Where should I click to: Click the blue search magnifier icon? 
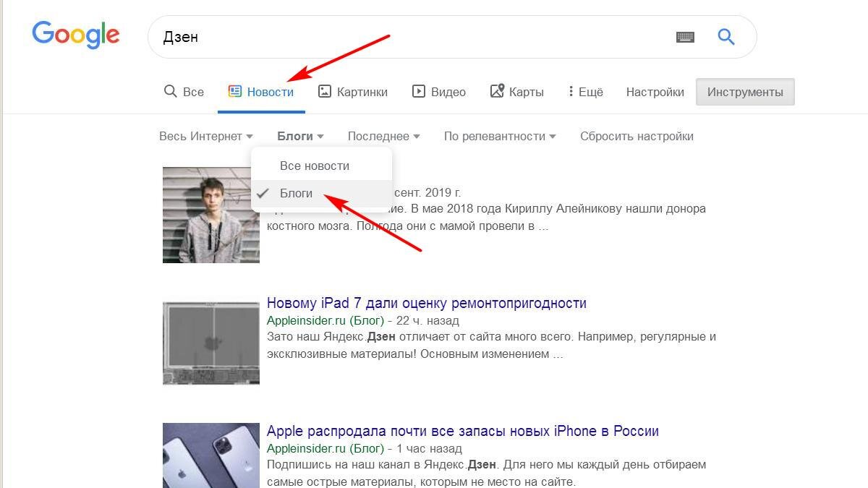pyautogui.click(x=726, y=36)
